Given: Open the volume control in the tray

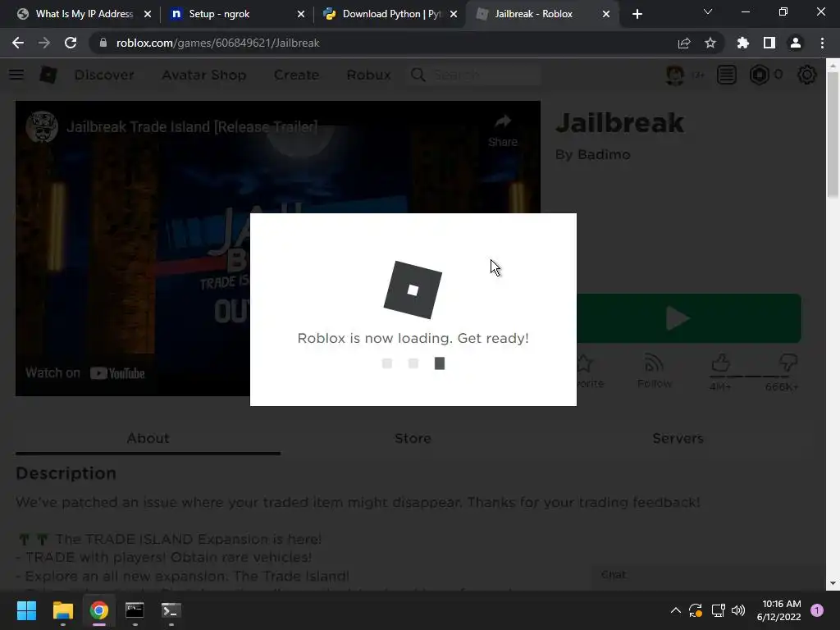Looking at the screenshot, I should point(738,610).
